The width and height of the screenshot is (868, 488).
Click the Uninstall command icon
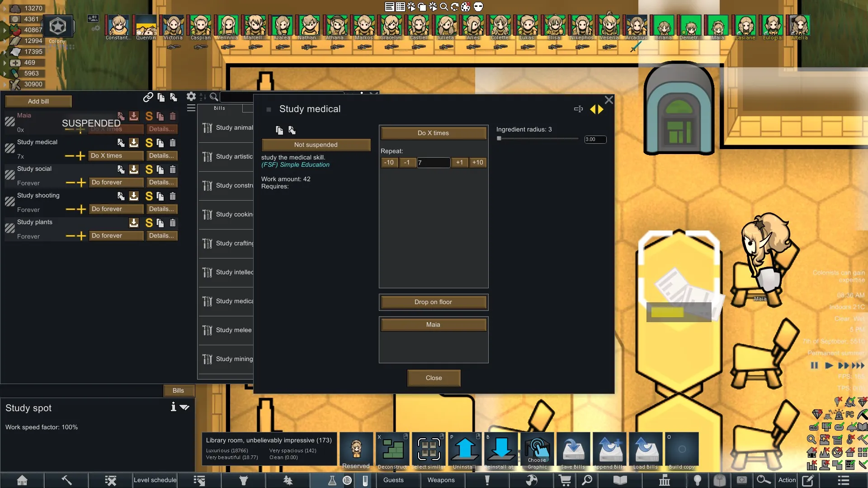464,449
